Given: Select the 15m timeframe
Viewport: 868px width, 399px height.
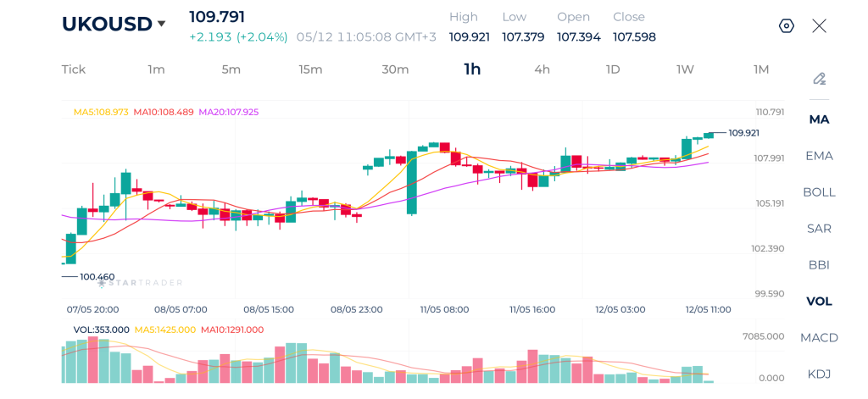Looking at the screenshot, I should [310, 69].
